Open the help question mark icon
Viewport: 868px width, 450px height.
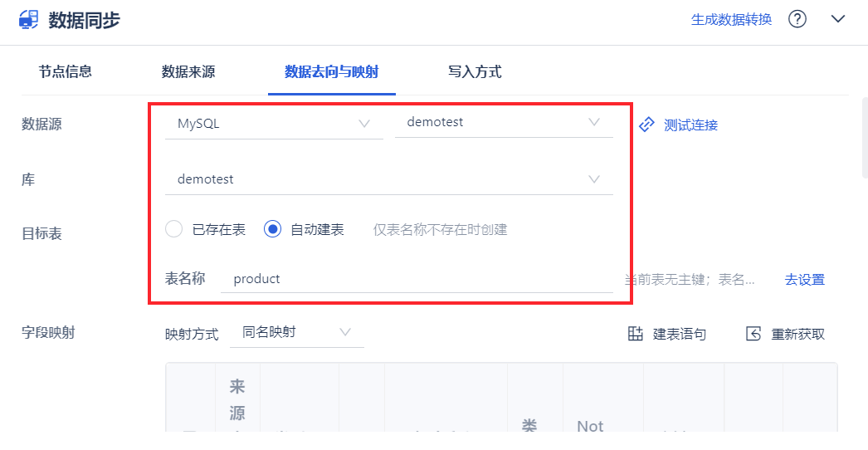tap(797, 19)
